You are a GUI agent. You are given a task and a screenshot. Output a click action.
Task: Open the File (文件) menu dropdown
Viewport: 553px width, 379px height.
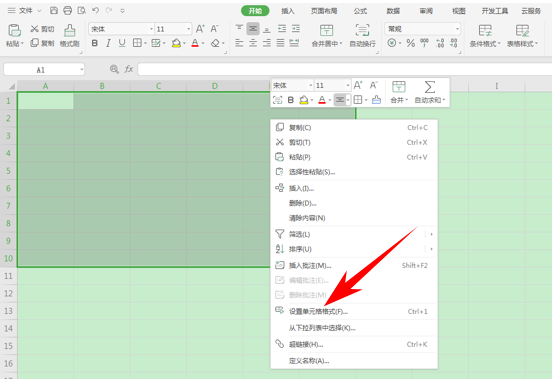click(25, 11)
